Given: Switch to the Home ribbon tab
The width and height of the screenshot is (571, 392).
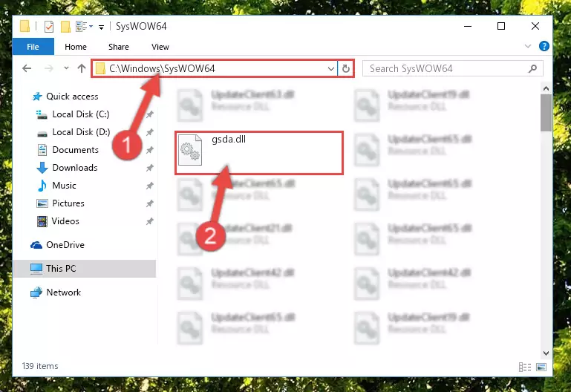Looking at the screenshot, I should tap(76, 47).
